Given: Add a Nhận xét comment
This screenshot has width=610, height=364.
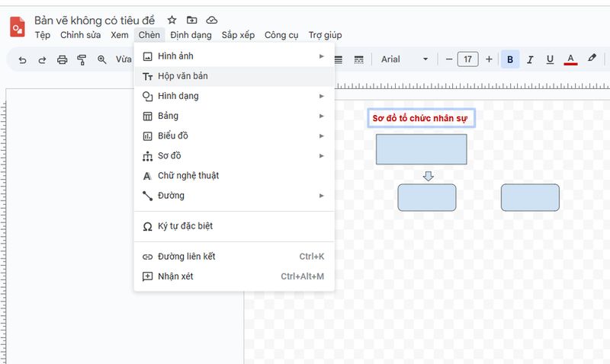Looking at the screenshot, I should point(234,276).
